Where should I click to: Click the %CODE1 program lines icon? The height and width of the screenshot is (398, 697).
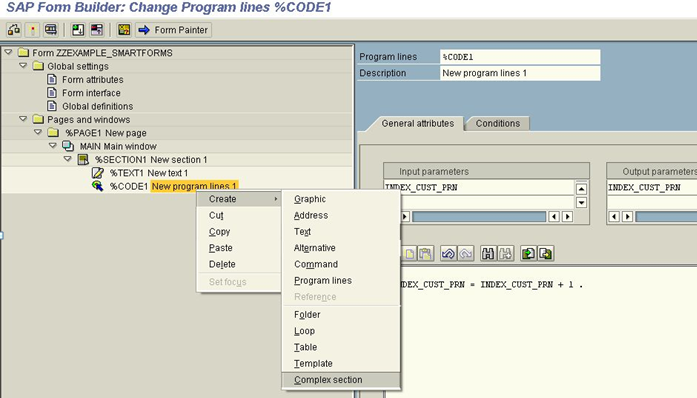[x=97, y=186]
